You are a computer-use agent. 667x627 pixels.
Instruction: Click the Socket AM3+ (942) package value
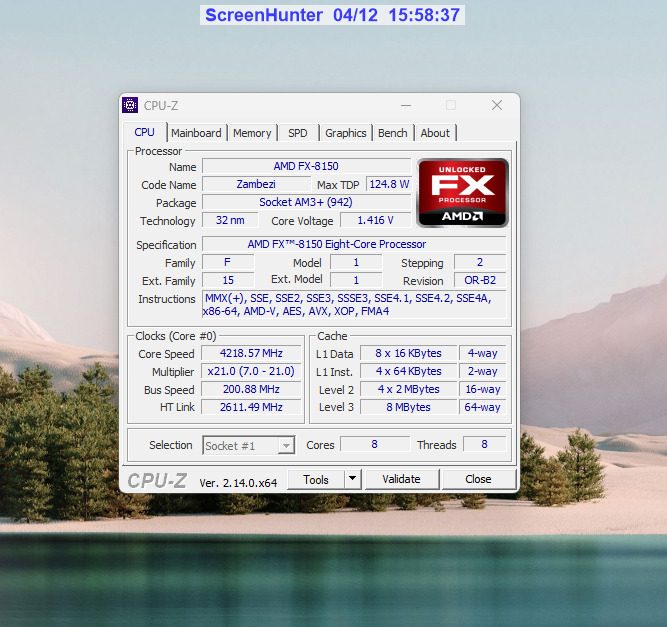pos(306,202)
